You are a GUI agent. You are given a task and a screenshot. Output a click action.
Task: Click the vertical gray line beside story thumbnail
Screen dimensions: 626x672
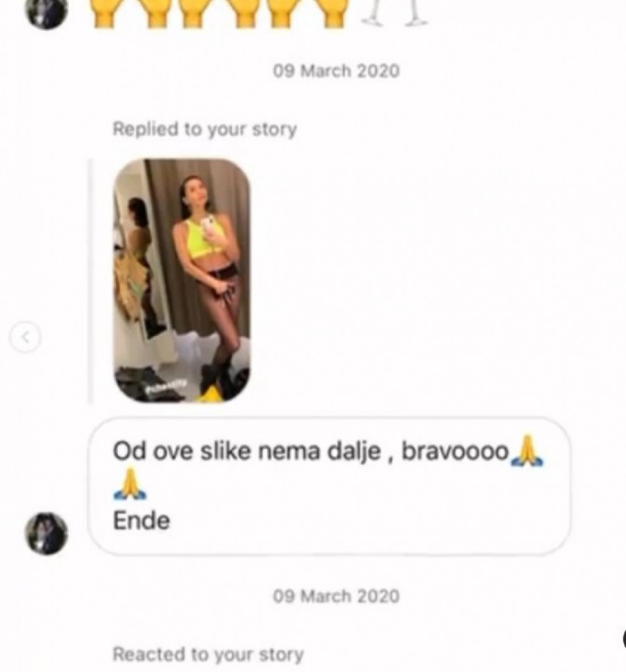pyautogui.click(x=90, y=281)
